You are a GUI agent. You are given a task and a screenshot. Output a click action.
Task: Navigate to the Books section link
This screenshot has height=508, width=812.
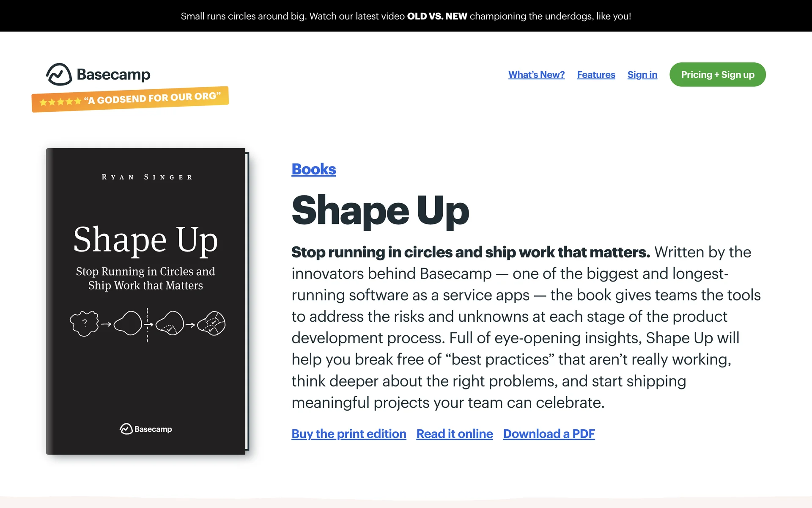[x=313, y=169]
